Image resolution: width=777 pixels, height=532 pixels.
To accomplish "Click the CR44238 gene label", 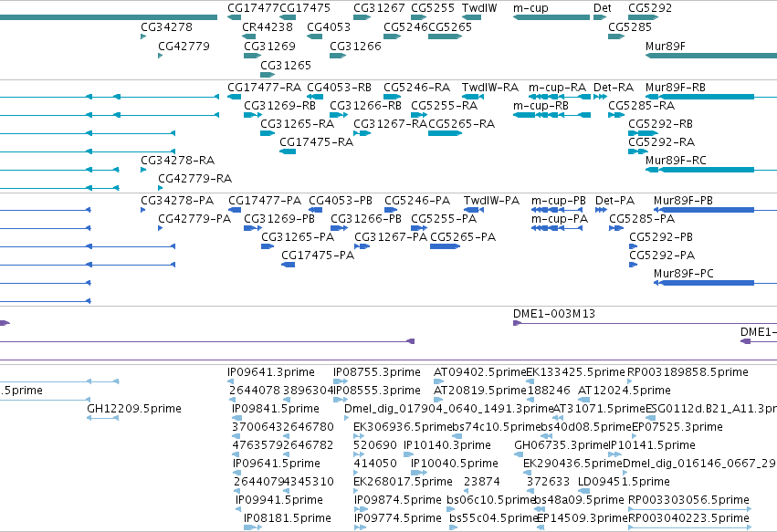I will pos(268,27).
